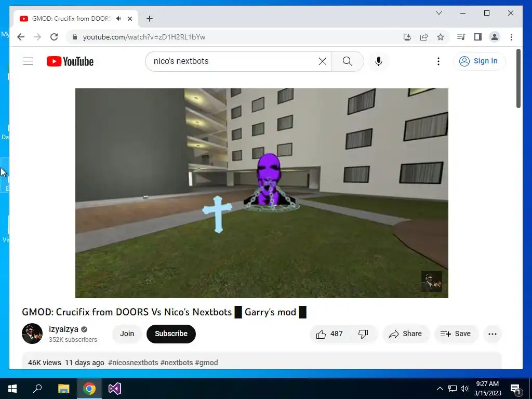View site lock info
532x399 pixels.
point(75,37)
